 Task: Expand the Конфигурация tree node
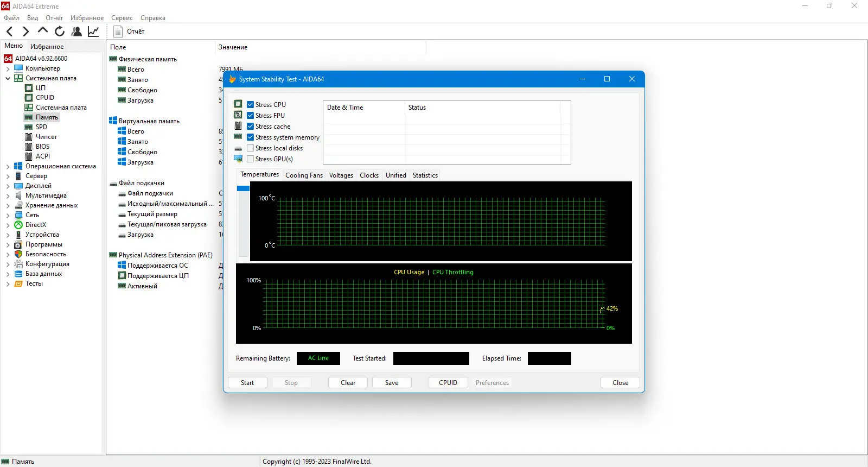coord(8,264)
